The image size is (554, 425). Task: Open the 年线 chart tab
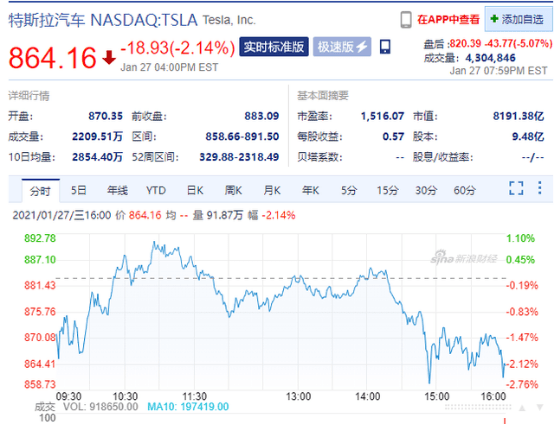tap(117, 190)
